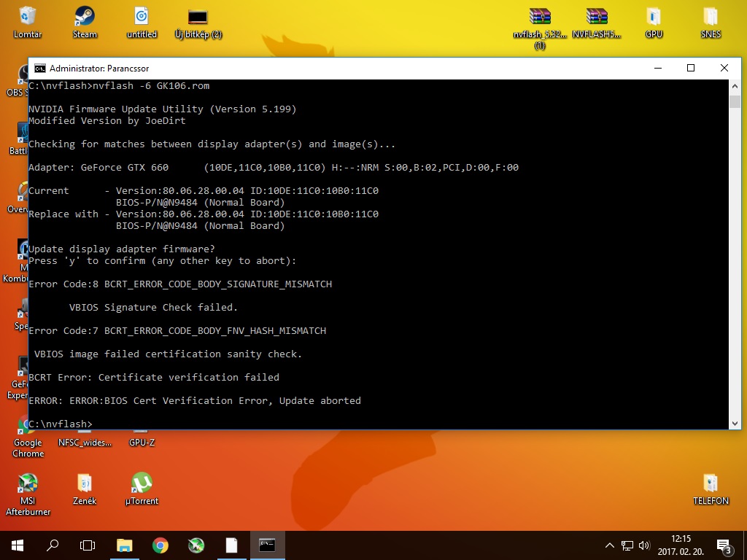The height and width of the screenshot is (560, 747).
Task: Open the TELEFON folder on desktop
Action: [711, 489]
